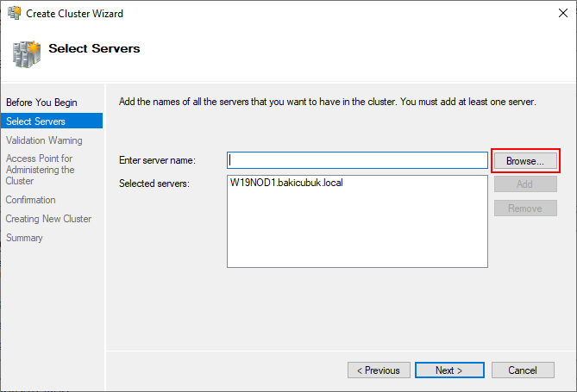
Task: Select the Validation Warning step
Action: coord(44,140)
